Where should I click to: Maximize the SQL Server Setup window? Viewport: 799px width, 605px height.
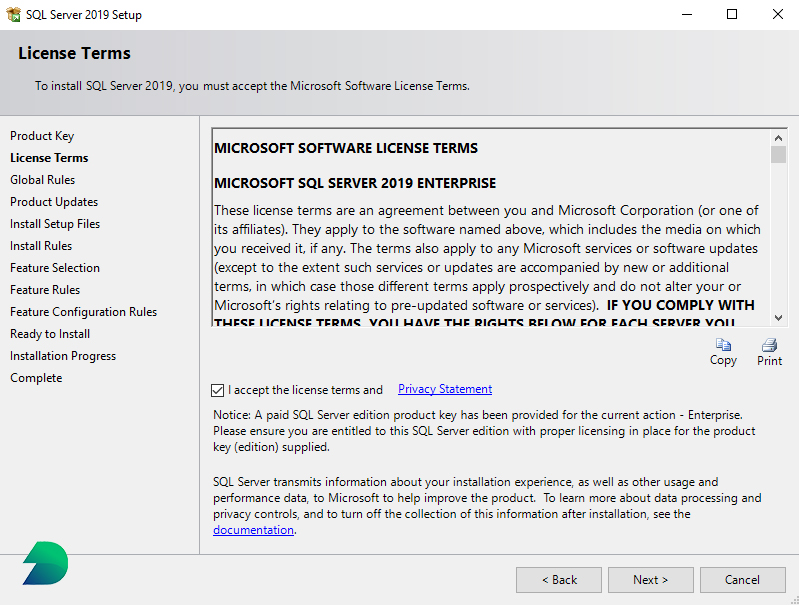pos(732,14)
